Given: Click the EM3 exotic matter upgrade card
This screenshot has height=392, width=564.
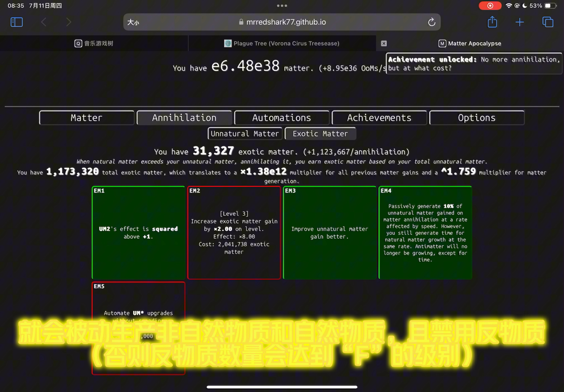Looking at the screenshot, I should (330, 233).
